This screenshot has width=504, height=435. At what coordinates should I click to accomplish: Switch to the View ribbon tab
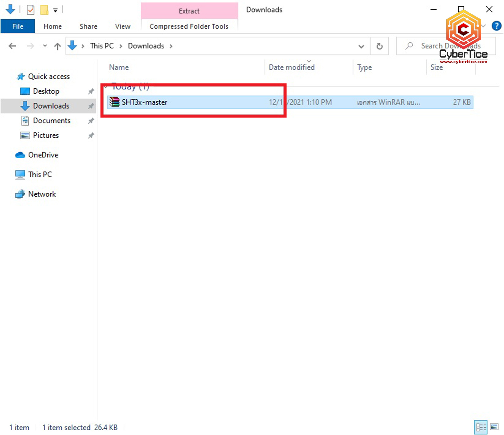pos(123,26)
